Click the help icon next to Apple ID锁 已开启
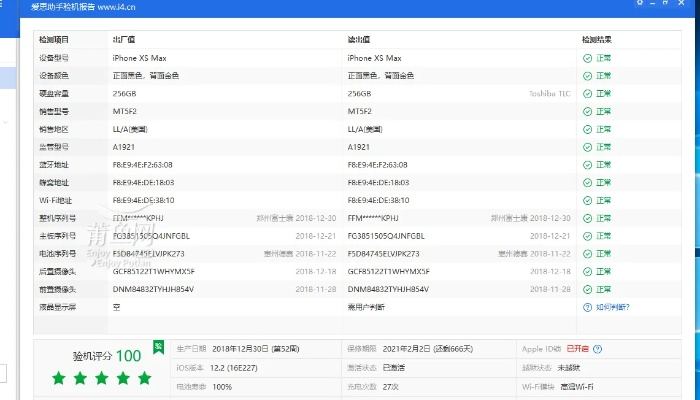700x400 pixels. 597,349
